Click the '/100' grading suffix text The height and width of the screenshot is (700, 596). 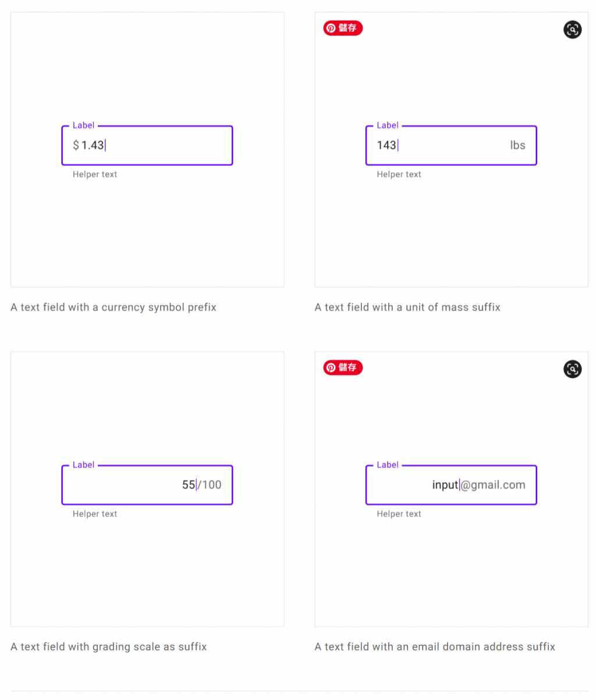point(210,485)
